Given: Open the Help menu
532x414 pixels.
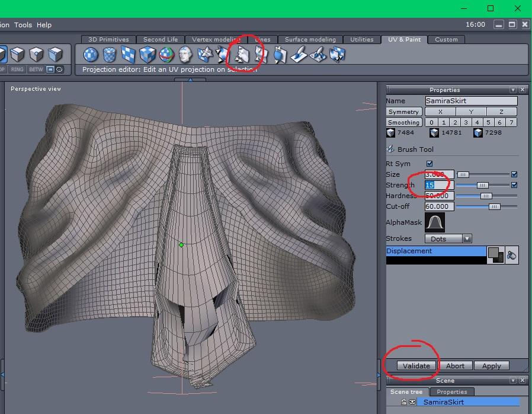Looking at the screenshot, I should click(x=44, y=25).
